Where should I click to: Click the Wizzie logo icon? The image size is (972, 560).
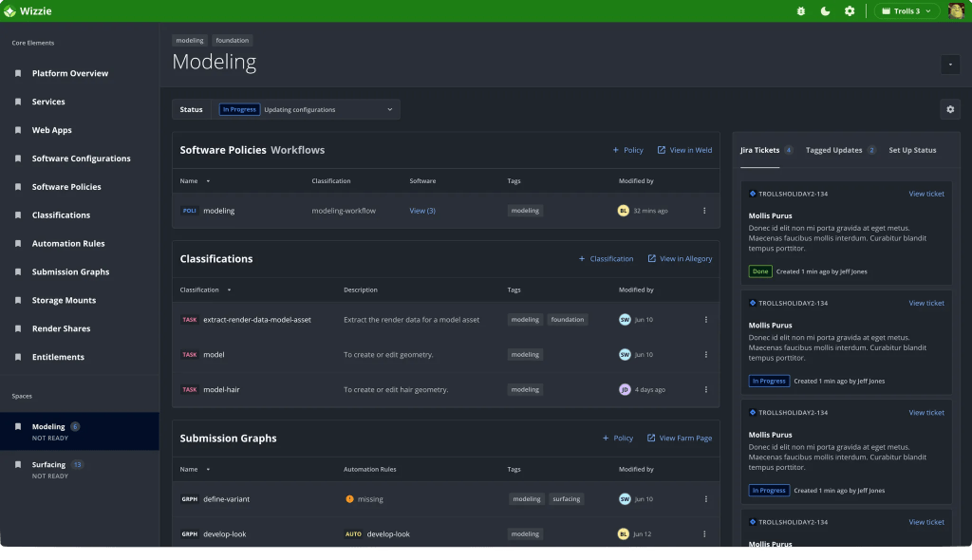point(9,11)
